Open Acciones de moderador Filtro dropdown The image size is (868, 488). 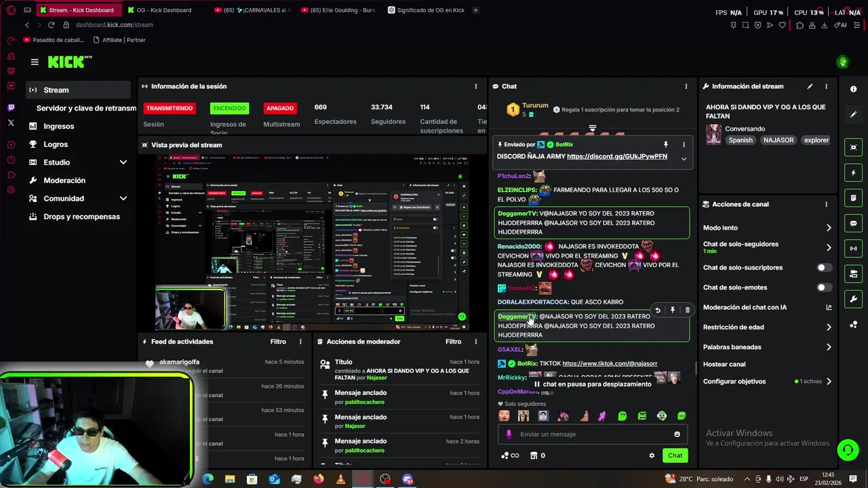click(x=453, y=342)
